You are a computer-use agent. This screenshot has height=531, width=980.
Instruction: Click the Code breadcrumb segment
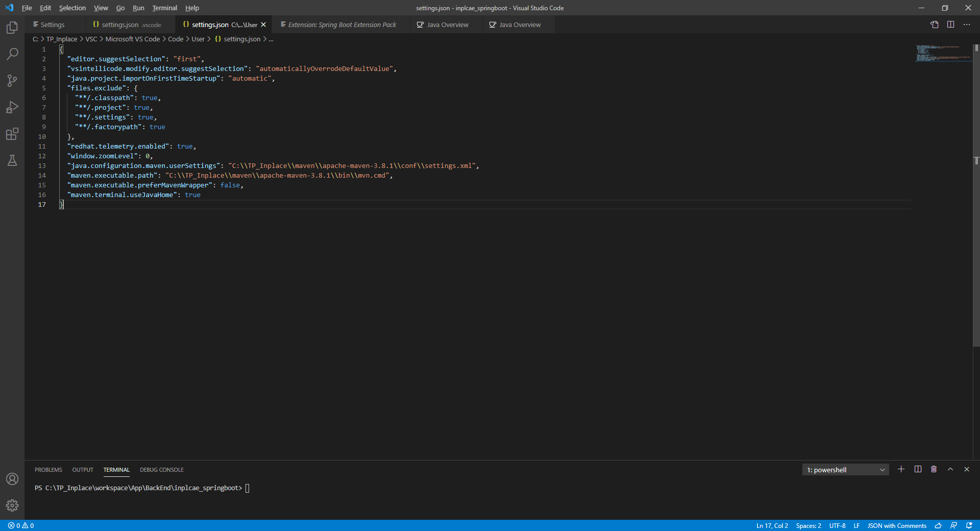click(x=176, y=39)
